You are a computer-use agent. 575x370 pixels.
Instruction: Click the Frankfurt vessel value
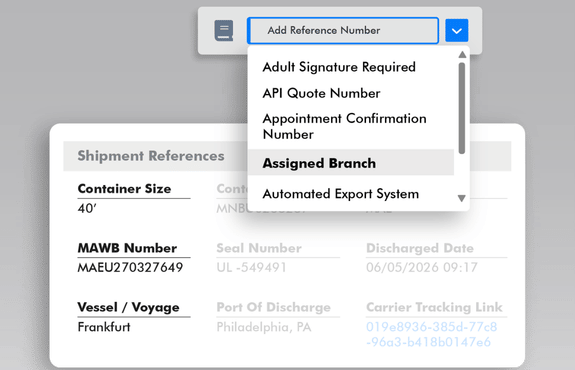click(x=104, y=327)
